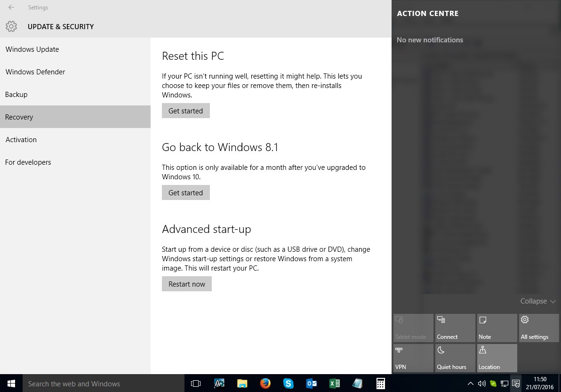Toggle Location in Action Centre
The width and height of the screenshot is (561, 392).
pos(497,358)
